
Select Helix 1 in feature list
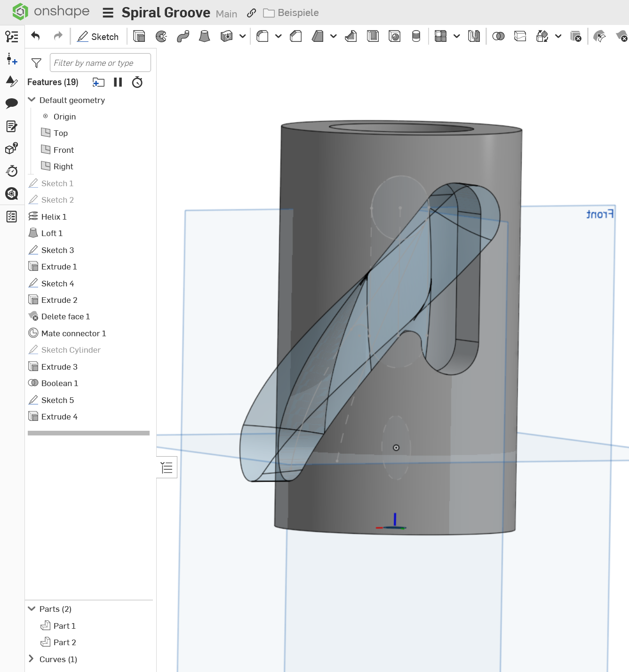coord(54,217)
